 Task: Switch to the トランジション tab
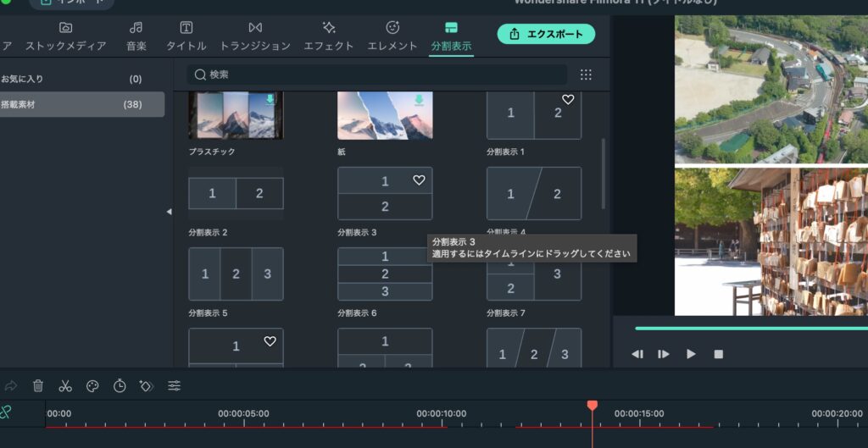tap(255, 36)
